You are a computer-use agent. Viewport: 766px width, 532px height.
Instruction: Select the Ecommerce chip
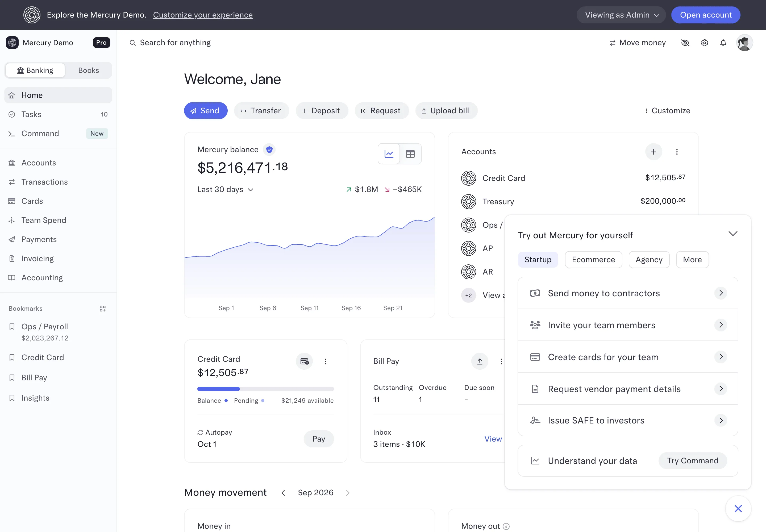coord(593,260)
